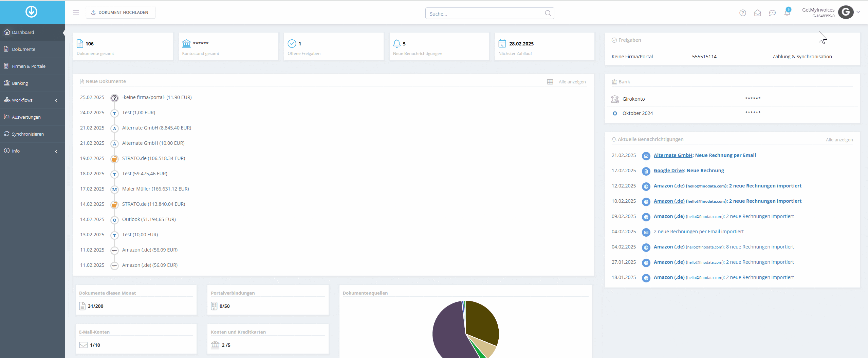Click the document icon on Dokumente gesamt card
The height and width of the screenshot is (358, 868).
pos(80,43)
